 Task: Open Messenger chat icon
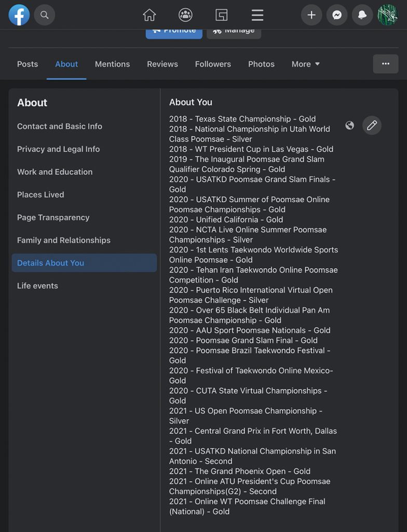coord(337,15)
